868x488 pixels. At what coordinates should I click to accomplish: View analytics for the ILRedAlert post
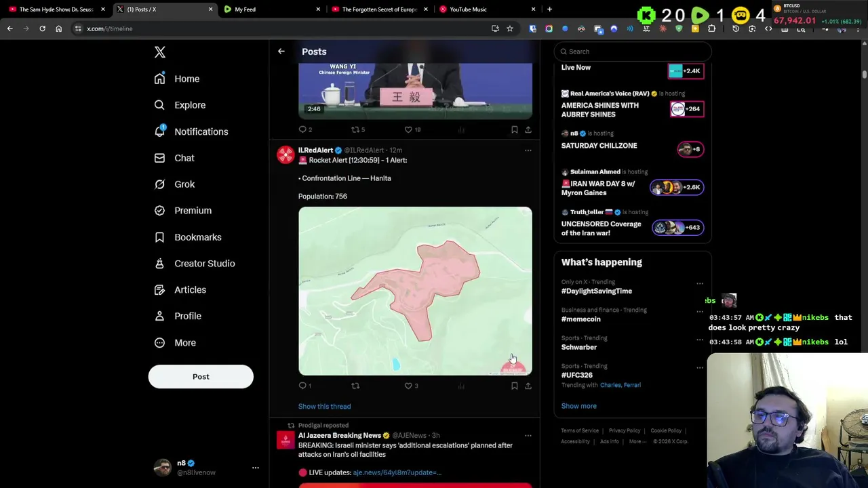[x=461, y=386]
